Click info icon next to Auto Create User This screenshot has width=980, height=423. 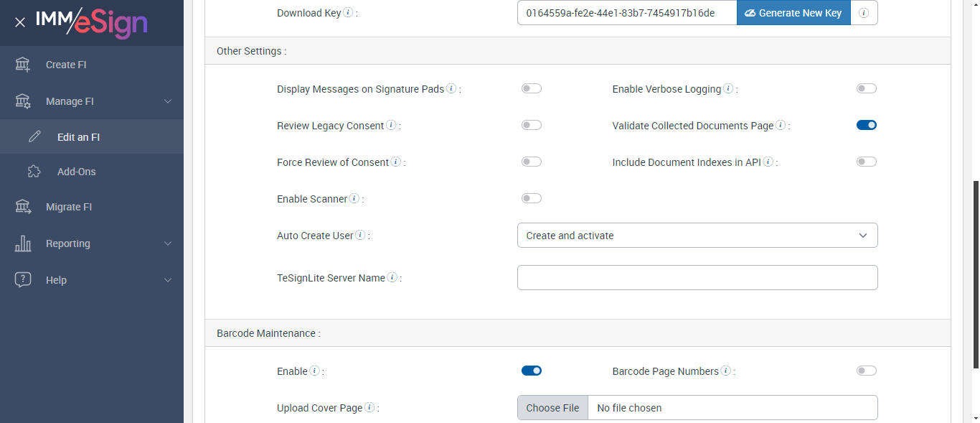coord(360,235)
